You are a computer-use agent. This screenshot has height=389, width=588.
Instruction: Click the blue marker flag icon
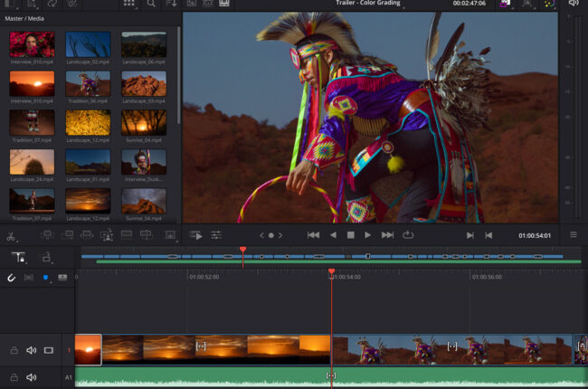point(45,277)
